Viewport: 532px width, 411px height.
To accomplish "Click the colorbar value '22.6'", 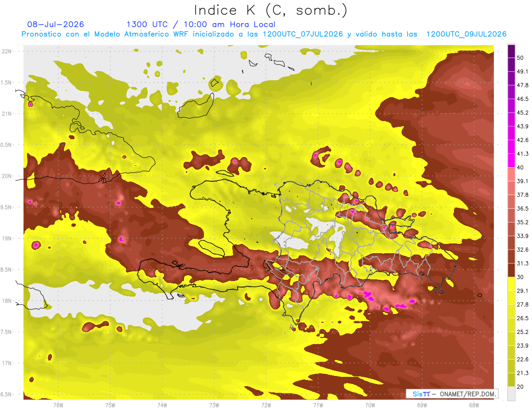I will point(523,360).
